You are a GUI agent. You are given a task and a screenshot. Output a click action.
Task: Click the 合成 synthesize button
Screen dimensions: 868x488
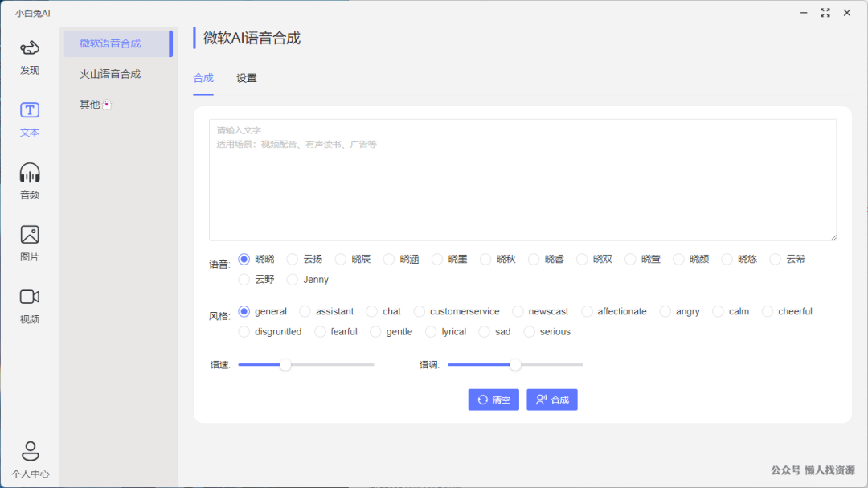point(552,400)
